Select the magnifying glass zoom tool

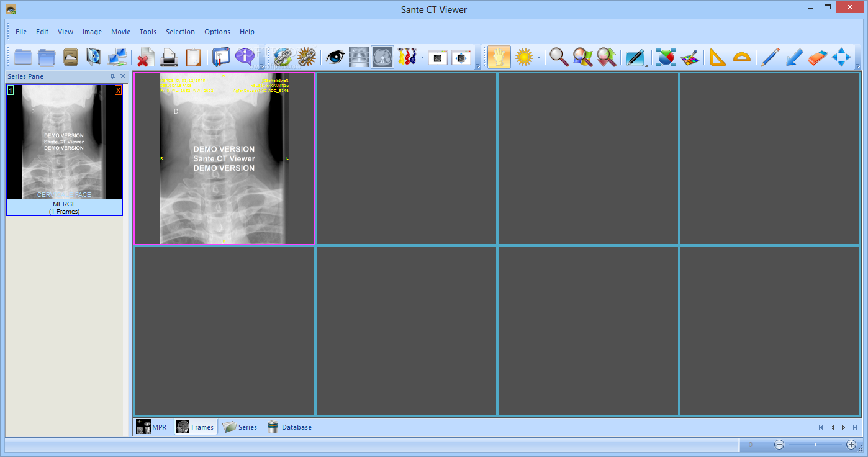(x=559, y=57)
